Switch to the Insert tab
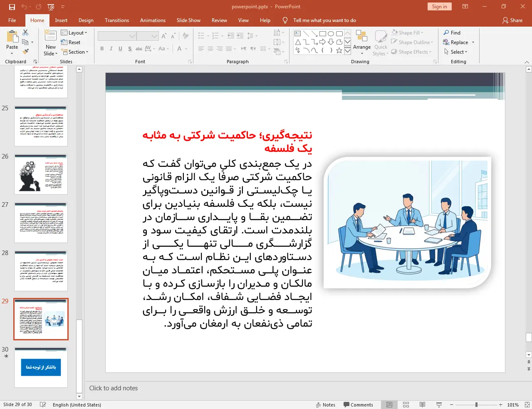The height and width of the screenshot is (409, 532). pyautogui.click(x=61, y=20)
